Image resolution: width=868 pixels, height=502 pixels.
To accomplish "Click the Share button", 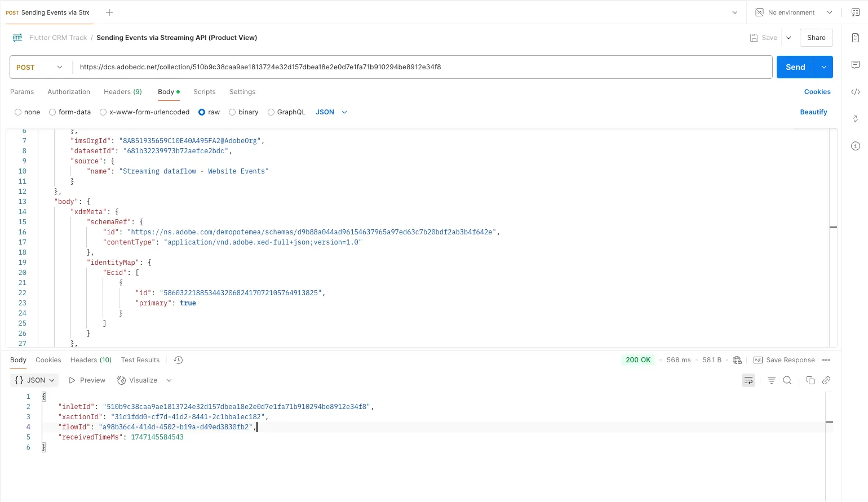I will click(816, 38).
